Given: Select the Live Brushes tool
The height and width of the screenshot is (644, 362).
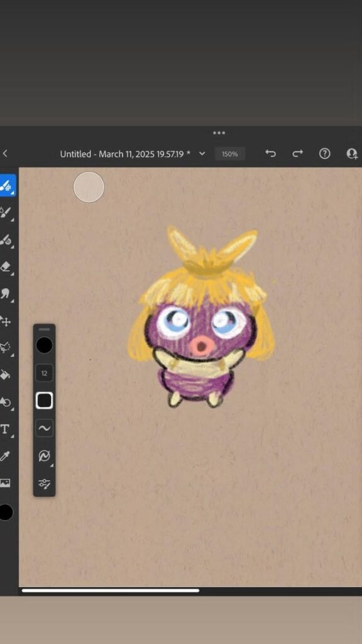Looking at the screenshot, I should [x=5, y=213].
